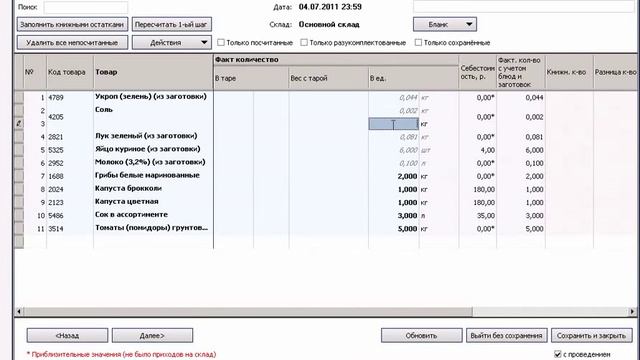Select 'Укроп (зелень) (из заготовки)' row
The image size is (640, 360).
click(151, 97)
